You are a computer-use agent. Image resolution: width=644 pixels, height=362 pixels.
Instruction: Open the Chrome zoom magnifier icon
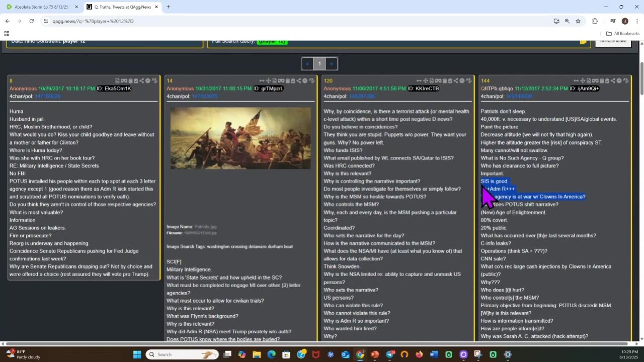click(x=567, y=21)
